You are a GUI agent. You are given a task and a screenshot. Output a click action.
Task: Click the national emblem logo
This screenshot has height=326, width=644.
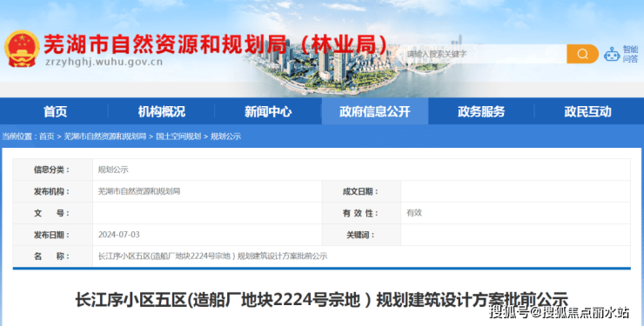click(x=22, y=49)
